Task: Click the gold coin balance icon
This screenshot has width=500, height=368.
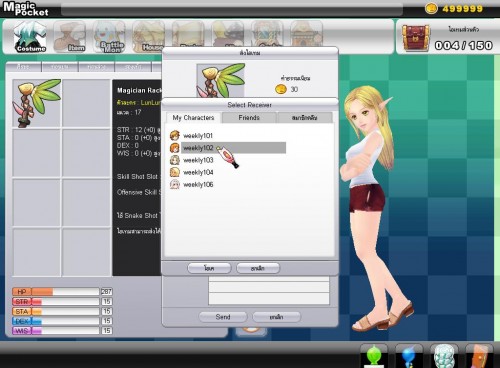Action: pos(431,8)
